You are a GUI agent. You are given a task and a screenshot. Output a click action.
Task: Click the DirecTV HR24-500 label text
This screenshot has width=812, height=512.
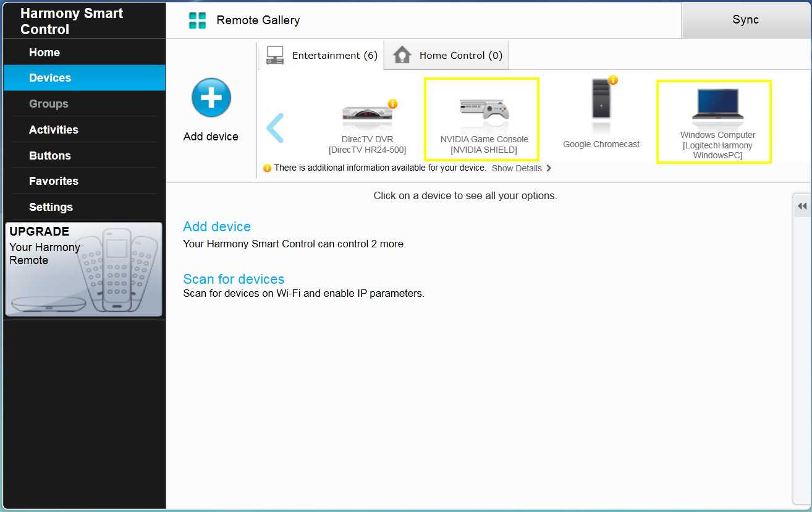point(367,150)
